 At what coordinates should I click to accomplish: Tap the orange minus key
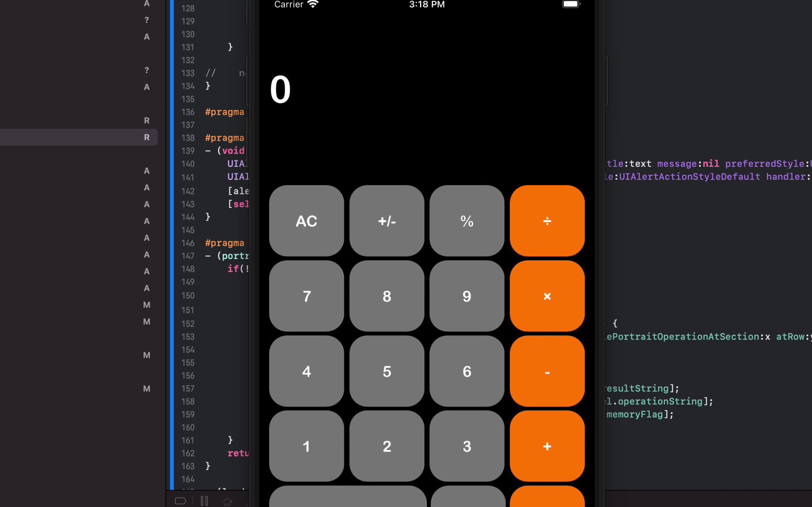coord(547,371)
